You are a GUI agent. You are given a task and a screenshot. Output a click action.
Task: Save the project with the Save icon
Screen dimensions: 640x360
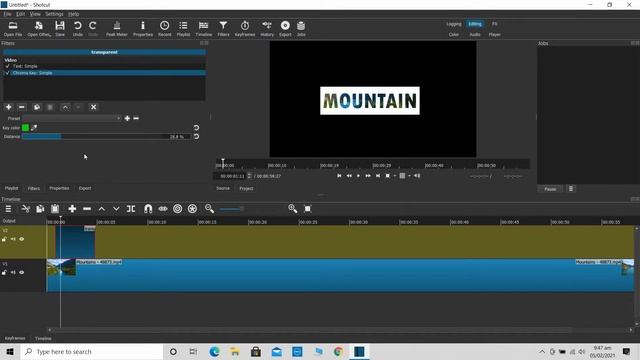(x=60, y=29)
